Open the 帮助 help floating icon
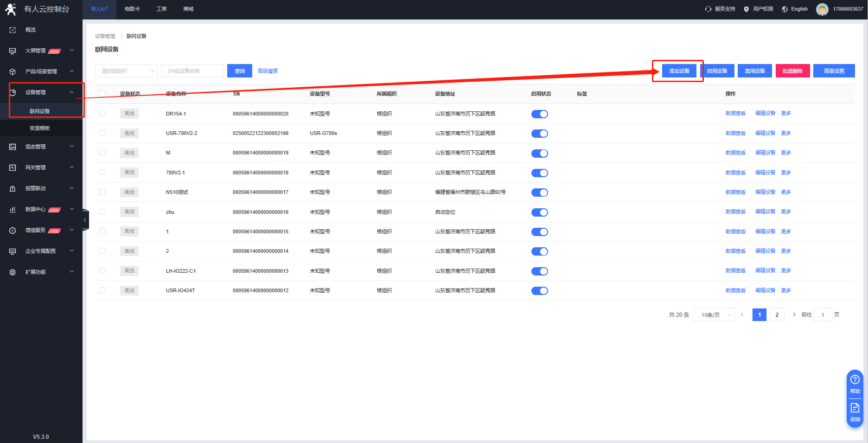Viewport: 868px width, 443px height. pos(855,383)
